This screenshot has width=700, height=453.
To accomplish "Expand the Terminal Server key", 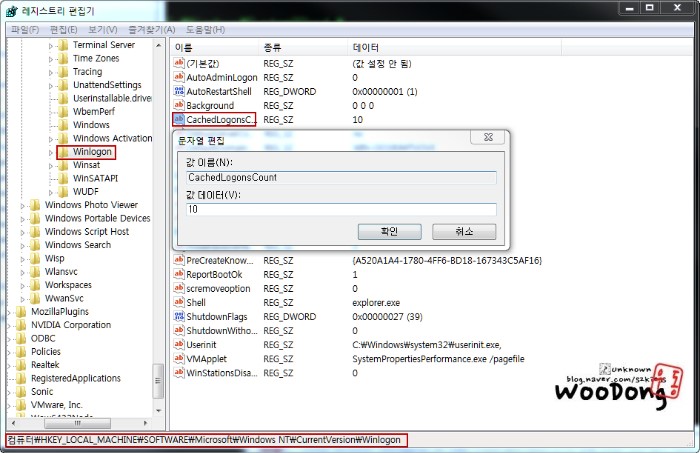I will tap(50, 46).
